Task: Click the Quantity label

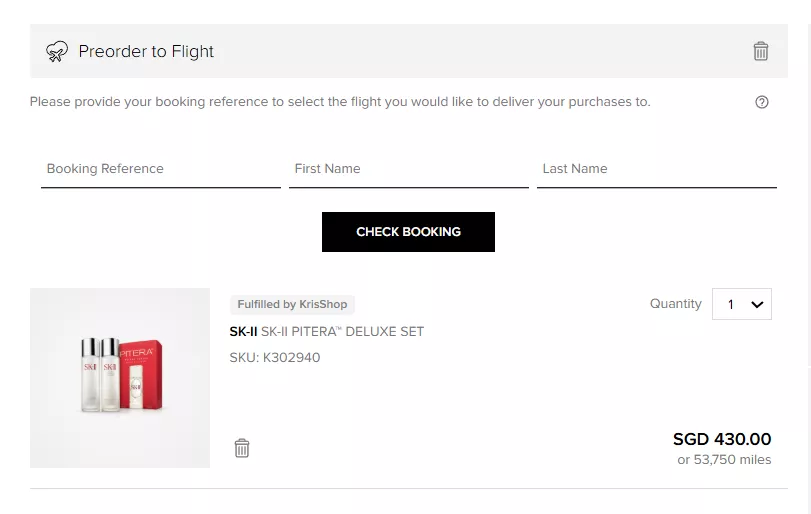Action: tap(675, 304)
